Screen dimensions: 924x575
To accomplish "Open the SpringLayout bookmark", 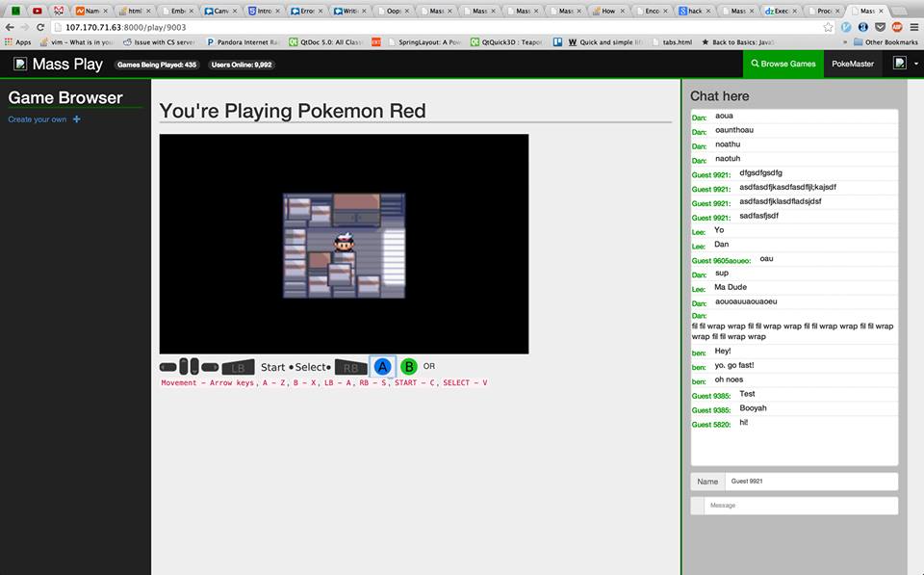I will [424, 42].
